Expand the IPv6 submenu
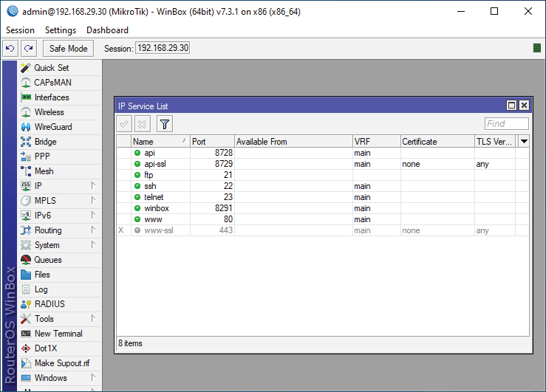The image size is (546, 392). [93, 216]
